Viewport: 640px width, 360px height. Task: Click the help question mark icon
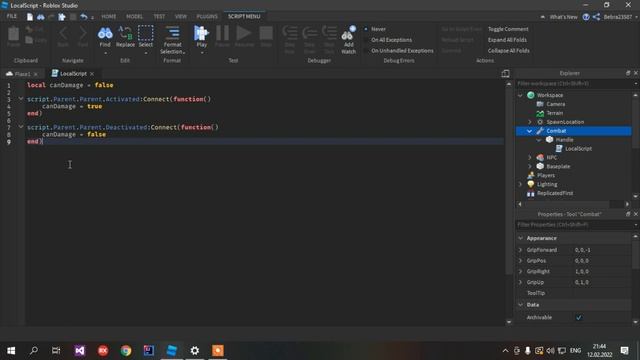tap(586, 17)
